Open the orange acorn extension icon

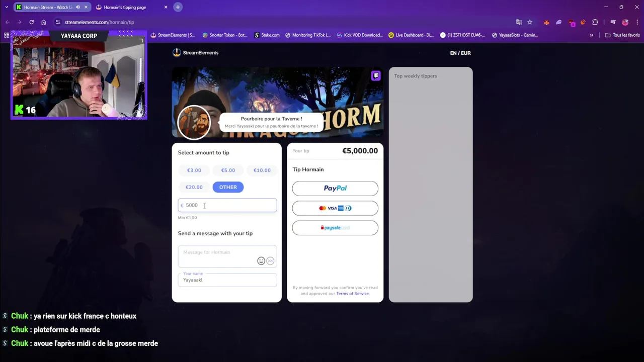click(x=583, y=22)
